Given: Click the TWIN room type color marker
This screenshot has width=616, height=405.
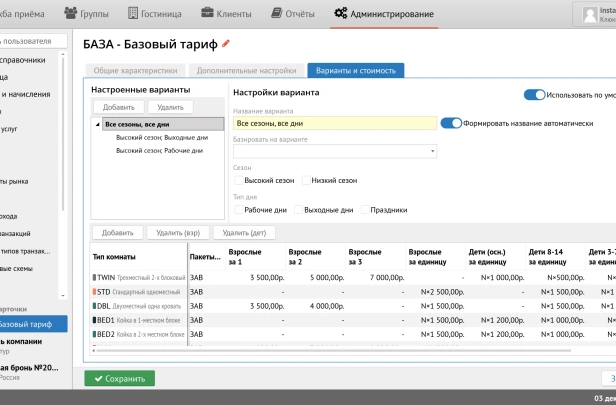Looking at the screenshot, I should pyautogui.click(x=94, y=275).
